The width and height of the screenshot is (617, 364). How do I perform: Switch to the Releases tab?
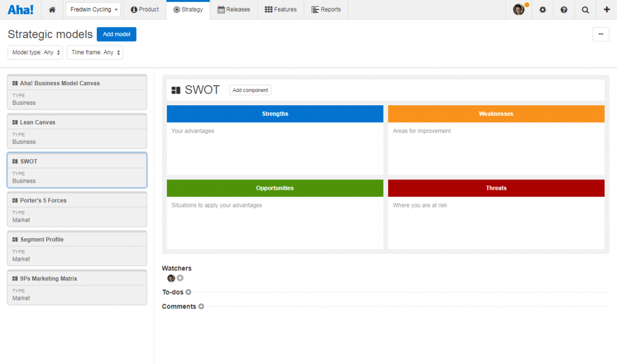234,10
